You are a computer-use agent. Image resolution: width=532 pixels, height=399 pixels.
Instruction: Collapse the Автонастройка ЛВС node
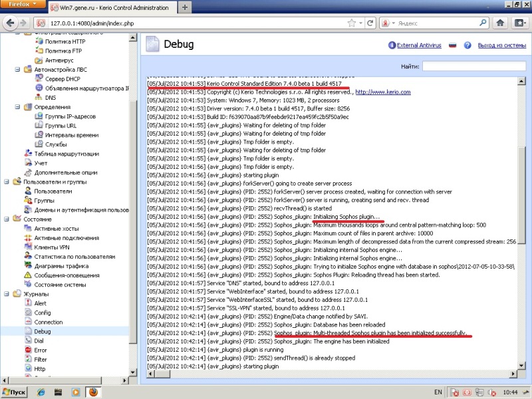point(17,70)
